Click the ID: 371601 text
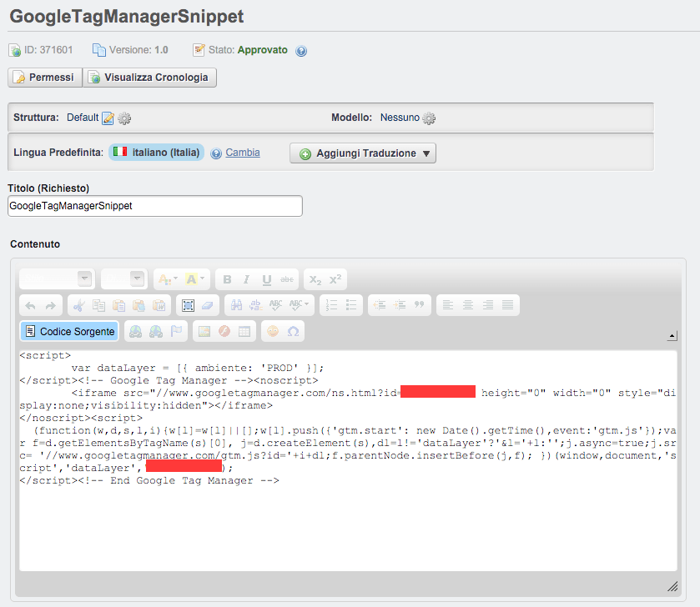This screenshot has width=700, height=607. click(x=48, y=50)
